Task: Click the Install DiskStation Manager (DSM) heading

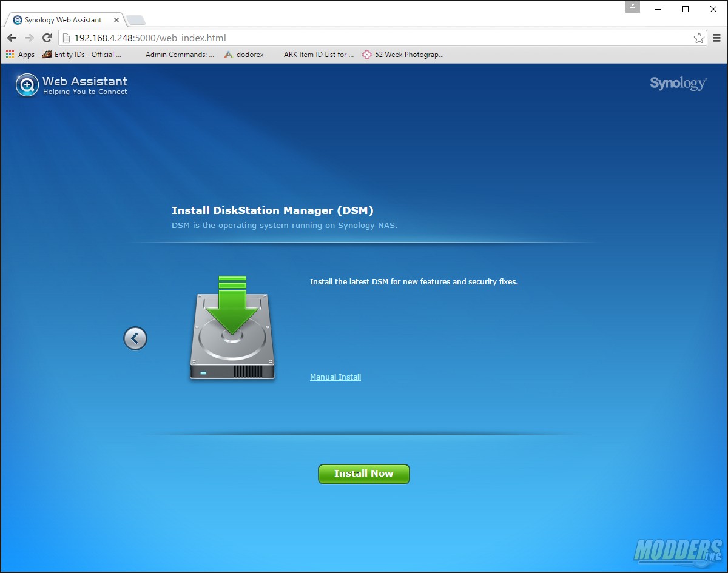Action: 272,211
